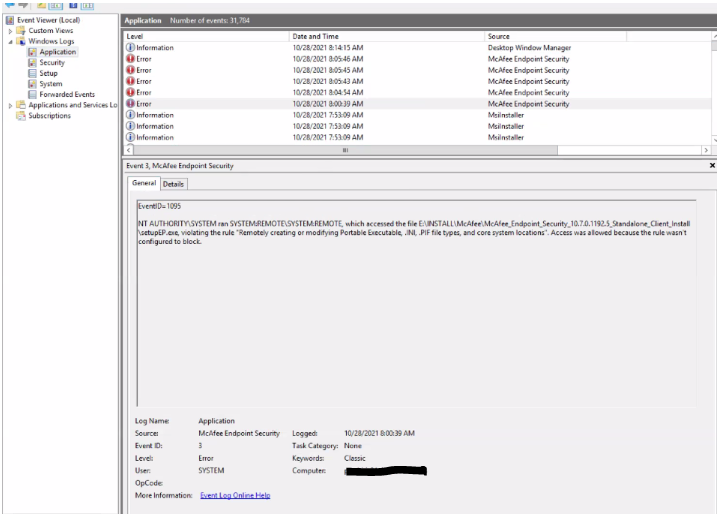
Task: Click info icon of Desktop Window Manager event
Action: coord(130,48)
